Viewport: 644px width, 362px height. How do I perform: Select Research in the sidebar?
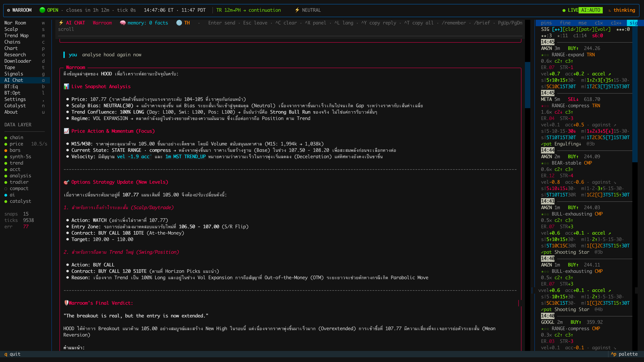(x=25, y=55)
